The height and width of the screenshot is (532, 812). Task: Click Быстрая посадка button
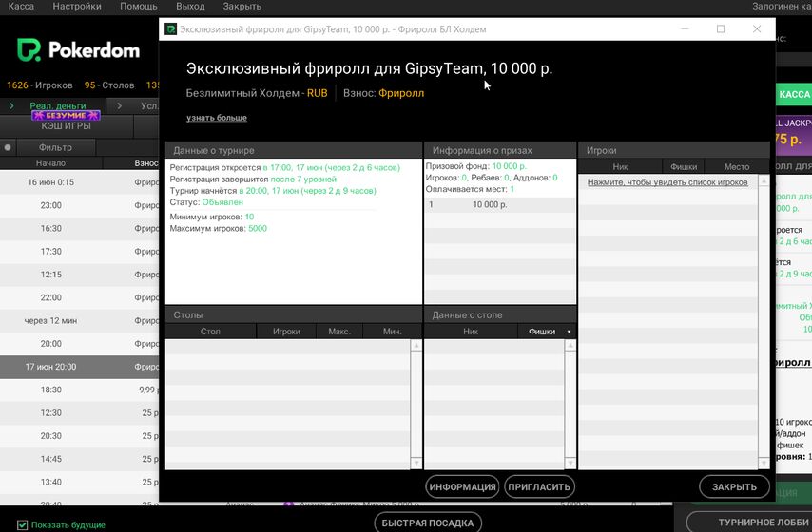[x=428, y=522]
